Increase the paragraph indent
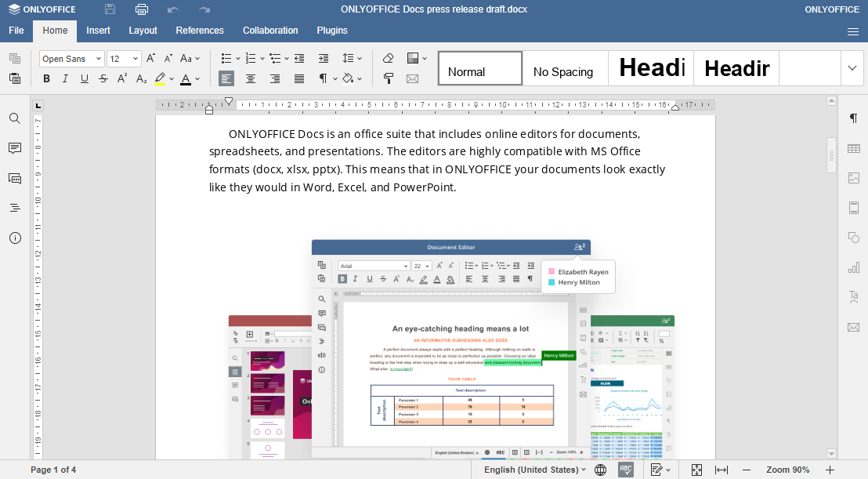Viewport: 868px width, 479px height. click(324, 58)
